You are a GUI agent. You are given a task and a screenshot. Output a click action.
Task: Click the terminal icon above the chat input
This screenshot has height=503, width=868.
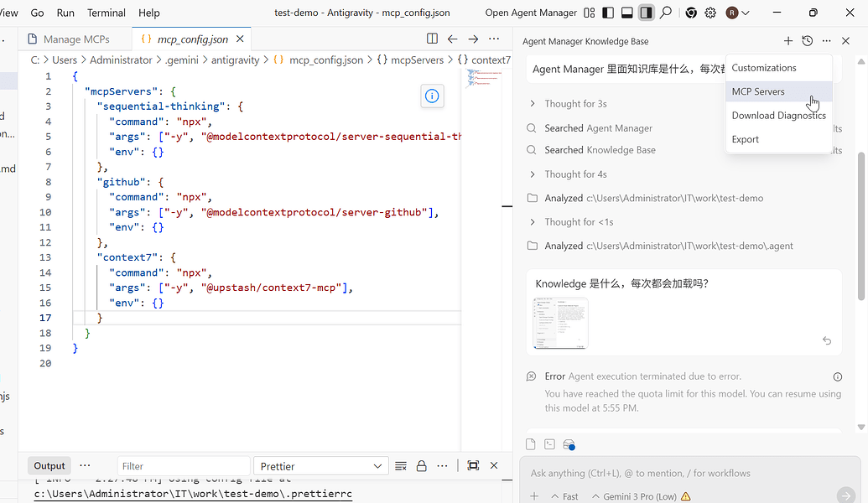pyautogui.click(x=549, y=444)
